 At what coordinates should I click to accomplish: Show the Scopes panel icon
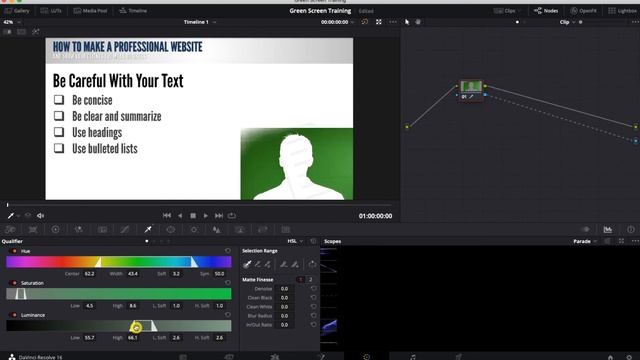[x=608, y=230]
